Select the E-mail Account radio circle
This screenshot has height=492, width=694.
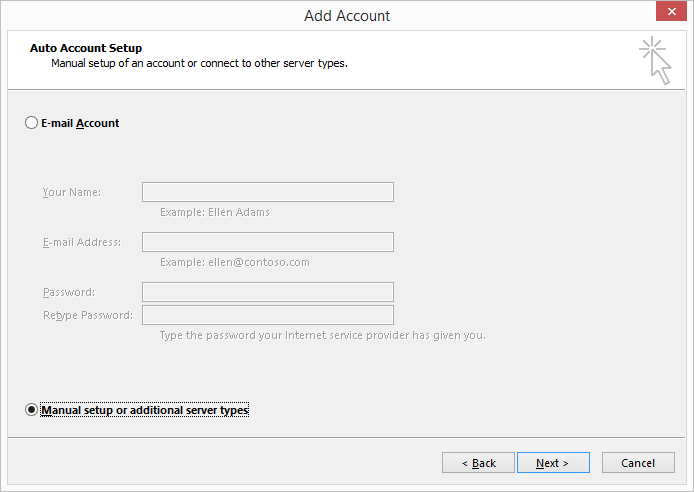click(x=31, y=123)
